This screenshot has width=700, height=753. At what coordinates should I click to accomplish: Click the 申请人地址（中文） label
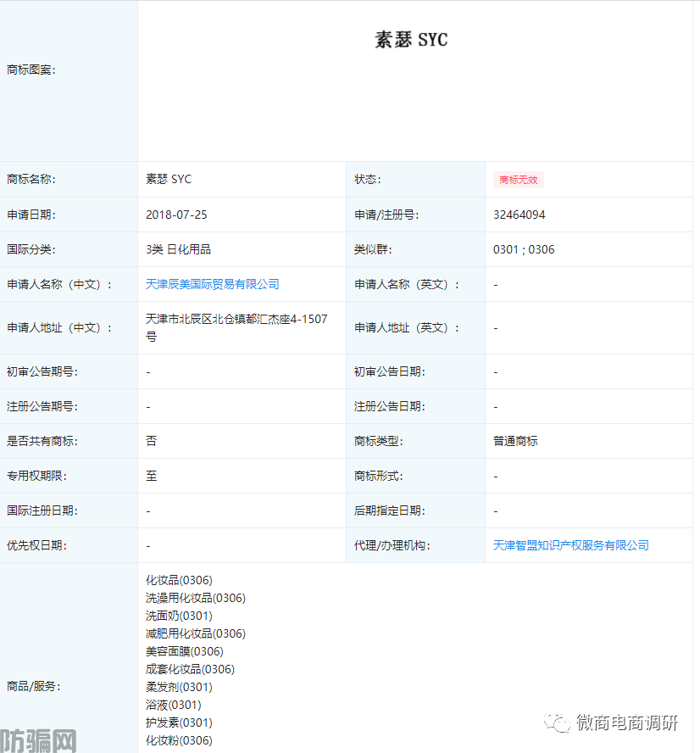point(59,328)
